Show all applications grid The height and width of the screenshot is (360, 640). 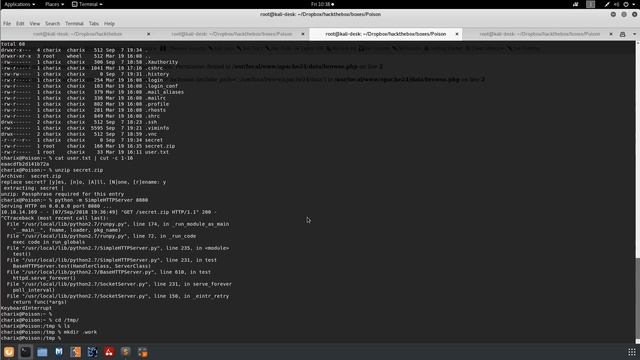coord(631,352)
